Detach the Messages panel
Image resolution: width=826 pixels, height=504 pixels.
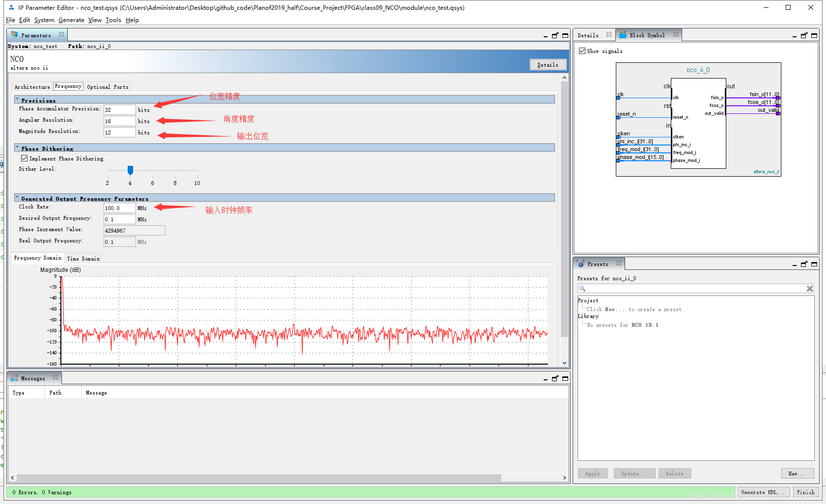(x=555, y=378)
